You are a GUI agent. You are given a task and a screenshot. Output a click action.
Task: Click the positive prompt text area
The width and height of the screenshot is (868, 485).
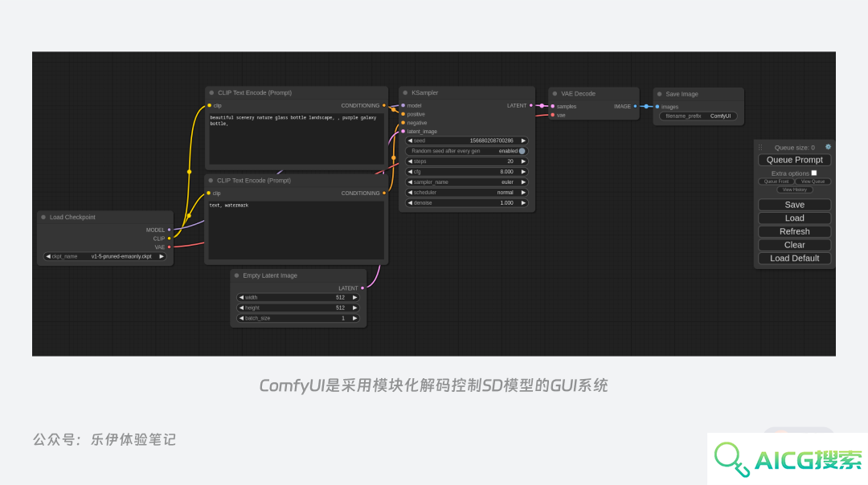pyautogui.click(x=296, y=138)
